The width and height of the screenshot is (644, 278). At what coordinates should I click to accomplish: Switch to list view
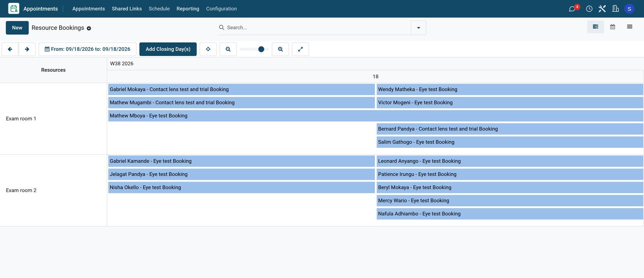(630, 27)
